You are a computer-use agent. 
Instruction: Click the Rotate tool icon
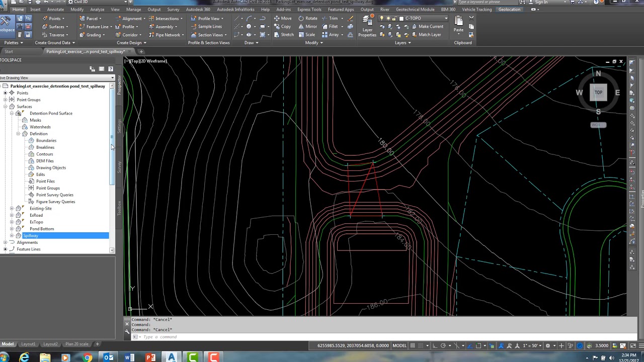pyautogui.click(x=301, y=18)
